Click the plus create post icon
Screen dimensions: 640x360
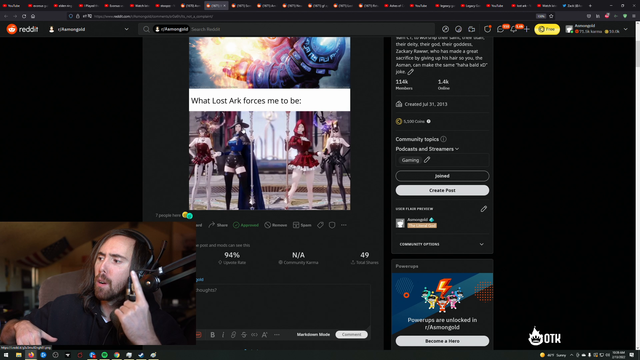coord(527,29)
